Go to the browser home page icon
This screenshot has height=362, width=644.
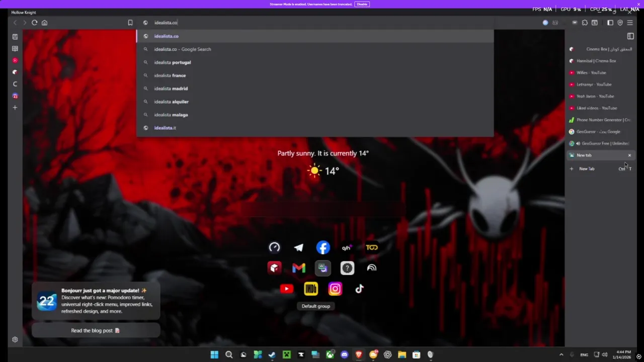44,23
